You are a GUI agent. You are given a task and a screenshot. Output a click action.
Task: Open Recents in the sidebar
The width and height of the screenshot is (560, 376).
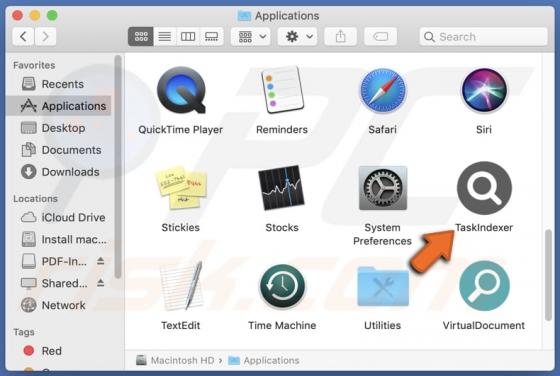point(59,84)
